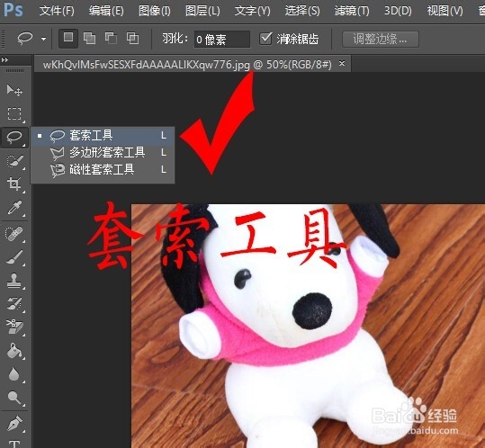Click the Lasso tool in the toolbar
This screenshot has height=448, width=485.
(x=14, y=137)
